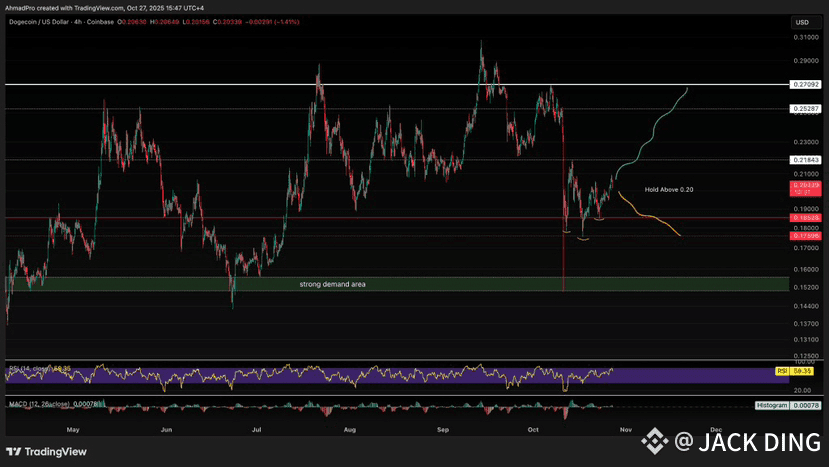
Task: Click the JACK DING watermark text
Action: [749, 439]
